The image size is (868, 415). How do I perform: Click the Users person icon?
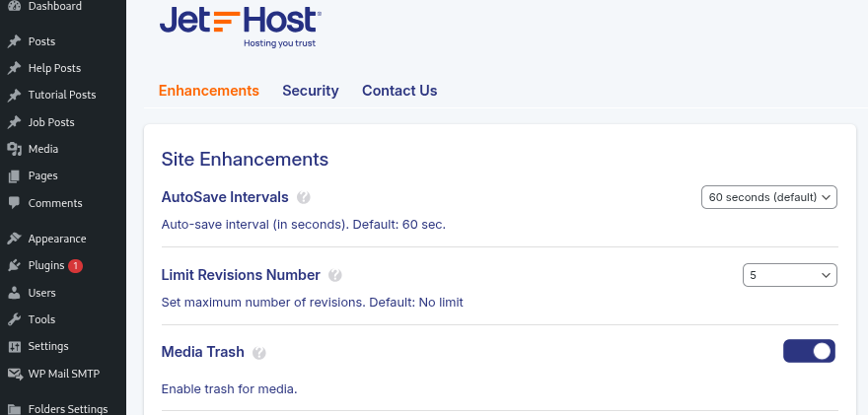pos(15,293)
